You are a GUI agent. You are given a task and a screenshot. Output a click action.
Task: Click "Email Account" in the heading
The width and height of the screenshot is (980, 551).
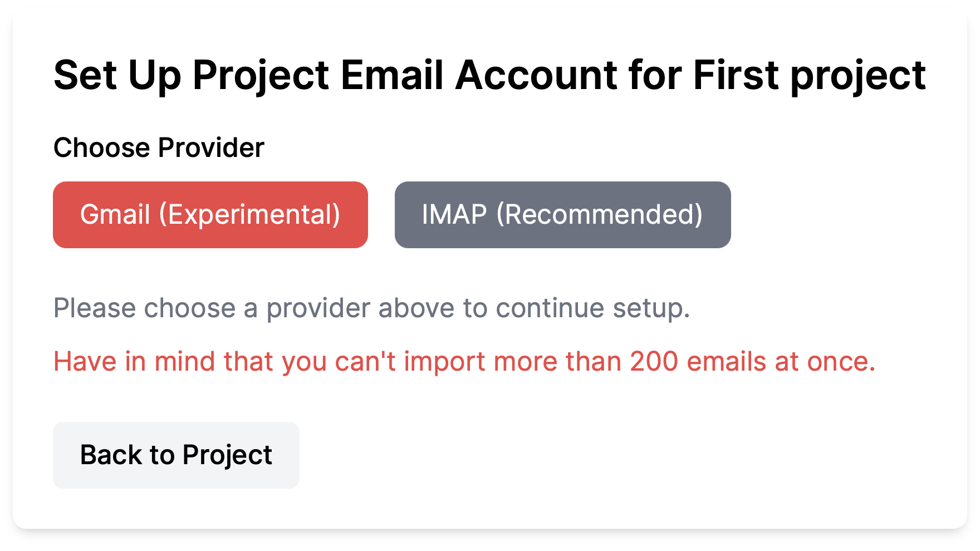click(479, 76)
